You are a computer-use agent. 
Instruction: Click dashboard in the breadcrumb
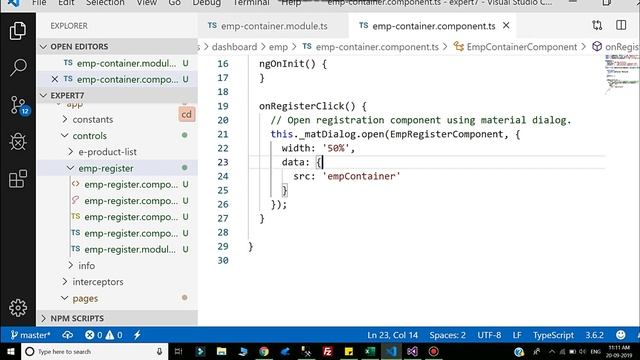[234, 47]
